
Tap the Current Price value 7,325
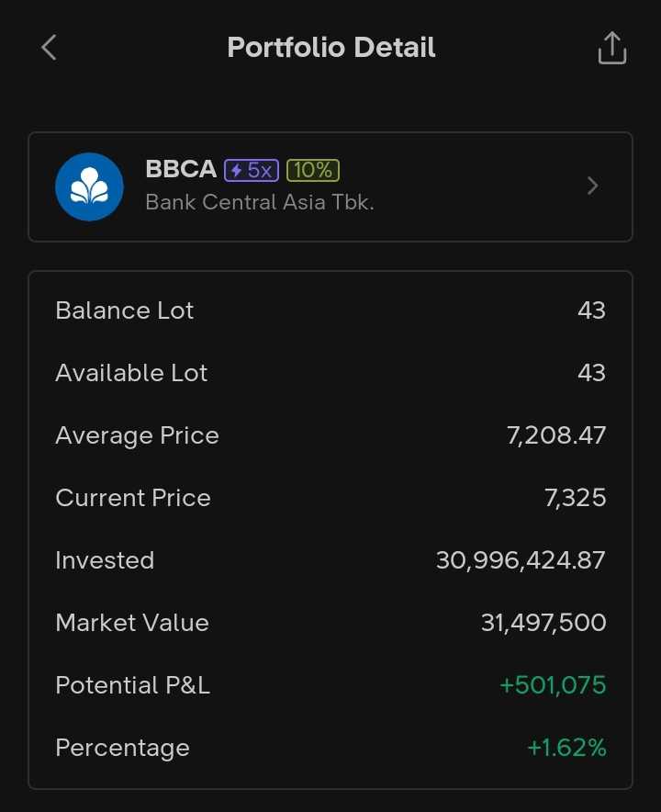click(575, 498)
